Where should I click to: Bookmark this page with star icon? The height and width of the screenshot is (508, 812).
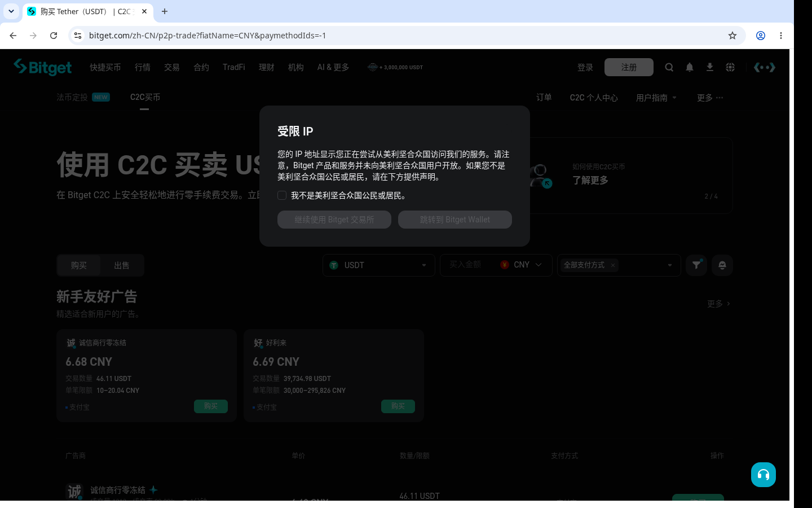(732, 36)
